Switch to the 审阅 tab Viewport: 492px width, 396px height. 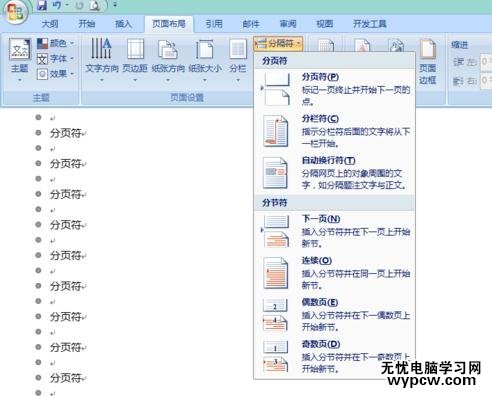[x=288, y=24]
